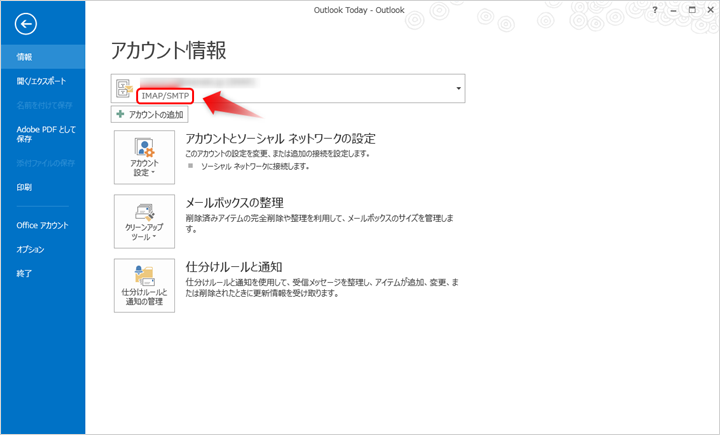Click the アカウント情報 page heading
Viewport: 720px width, 435px height.
point(169,50)
